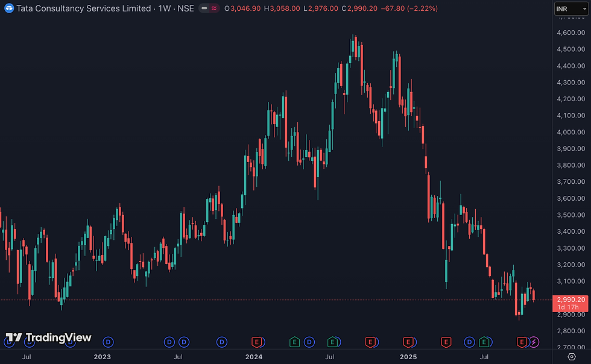Viewport: 591px width, 364px height.
Task: Click dividend marker between the two 2024 green earnings markers
Action: pos(309,342)
